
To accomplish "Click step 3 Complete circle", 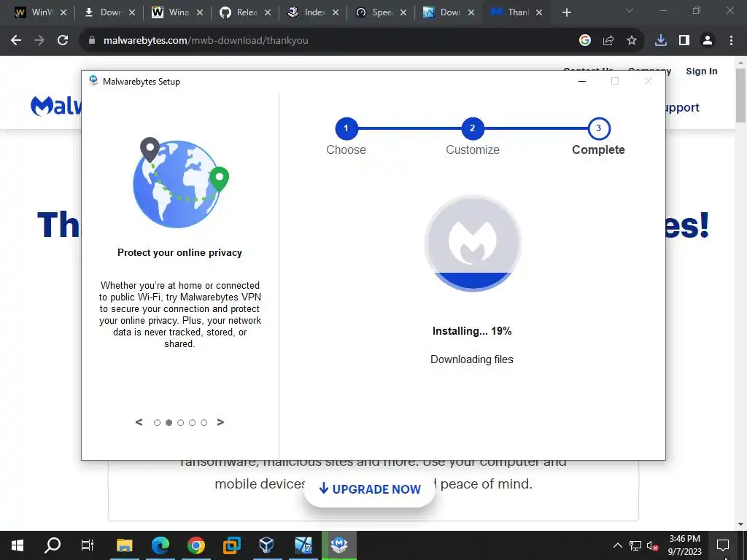I will tap(599, 128).
